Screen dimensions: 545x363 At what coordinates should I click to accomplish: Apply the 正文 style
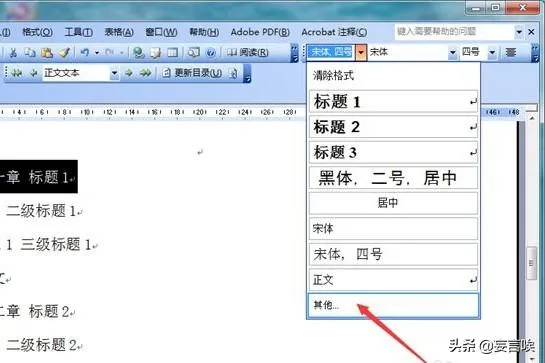click(x=393, y=280)
